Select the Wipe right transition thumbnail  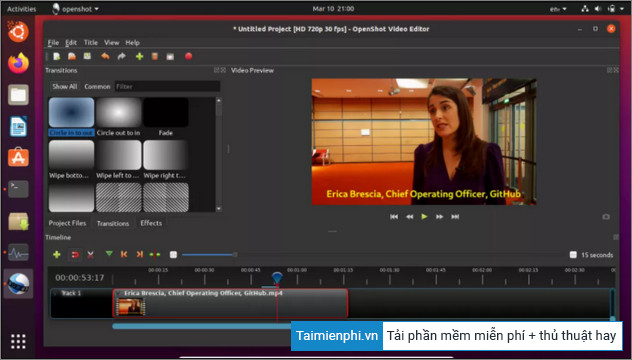pyautogui.click(x=166, y=155)
